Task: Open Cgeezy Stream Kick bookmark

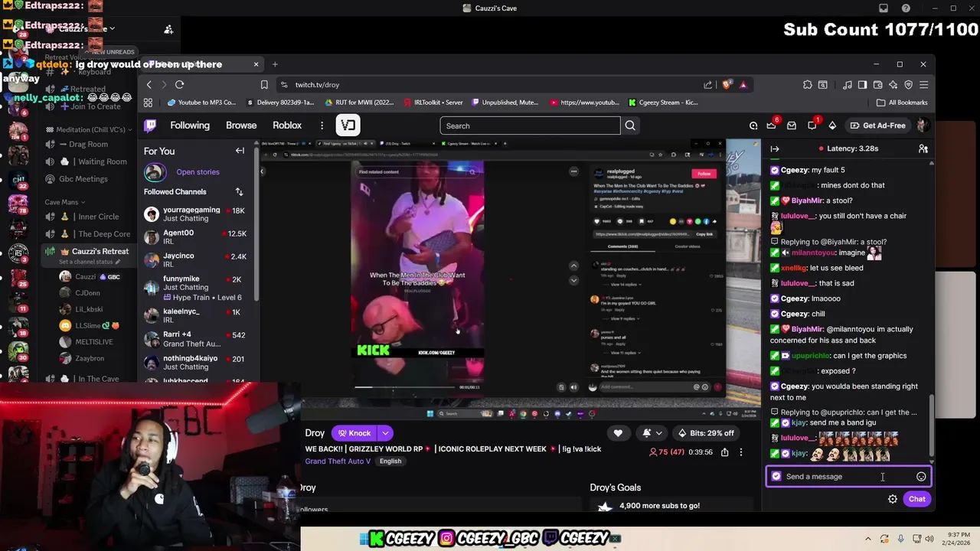Action: [663, 103]
